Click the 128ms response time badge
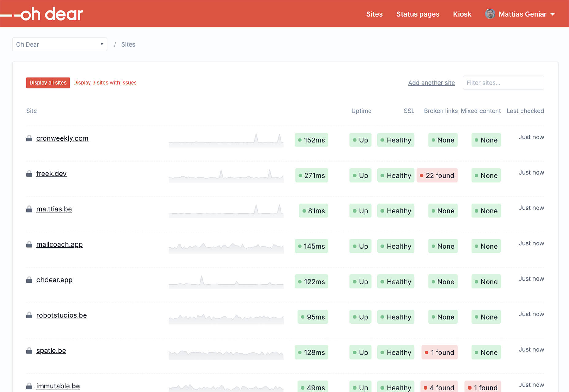 click(311, 352)
